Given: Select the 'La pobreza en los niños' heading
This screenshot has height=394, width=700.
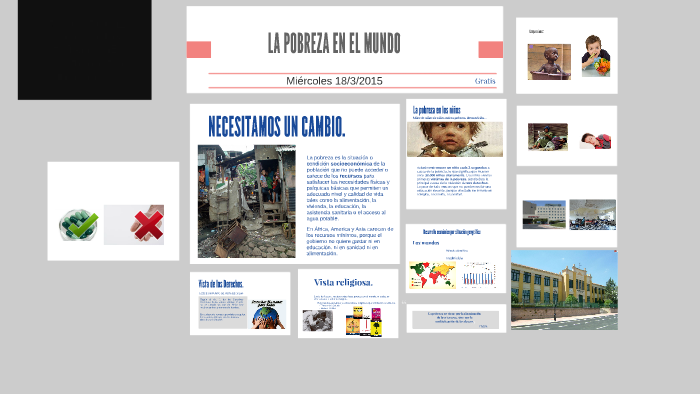Looking at the screenshot, I should pos(436,110).
